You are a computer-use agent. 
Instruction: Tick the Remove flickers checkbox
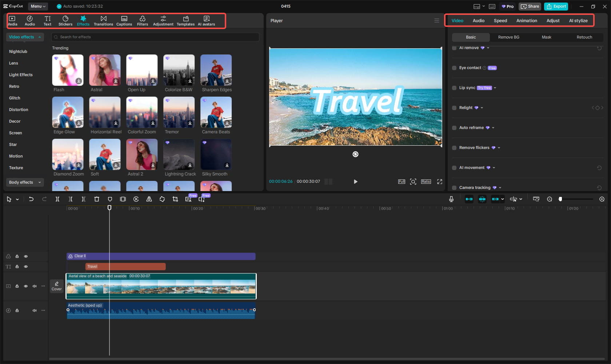454,148
